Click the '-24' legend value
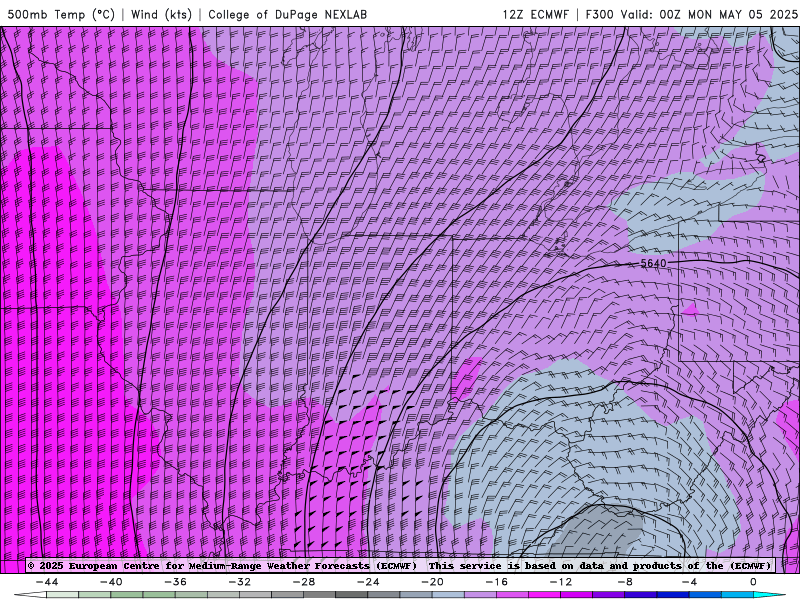This screenshot has height=600, width=800. tap(368, 582)
